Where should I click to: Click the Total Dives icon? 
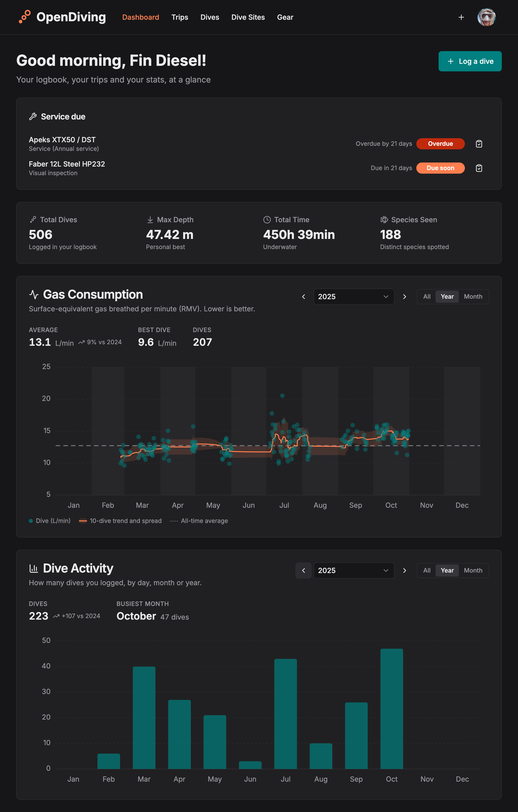33,220
